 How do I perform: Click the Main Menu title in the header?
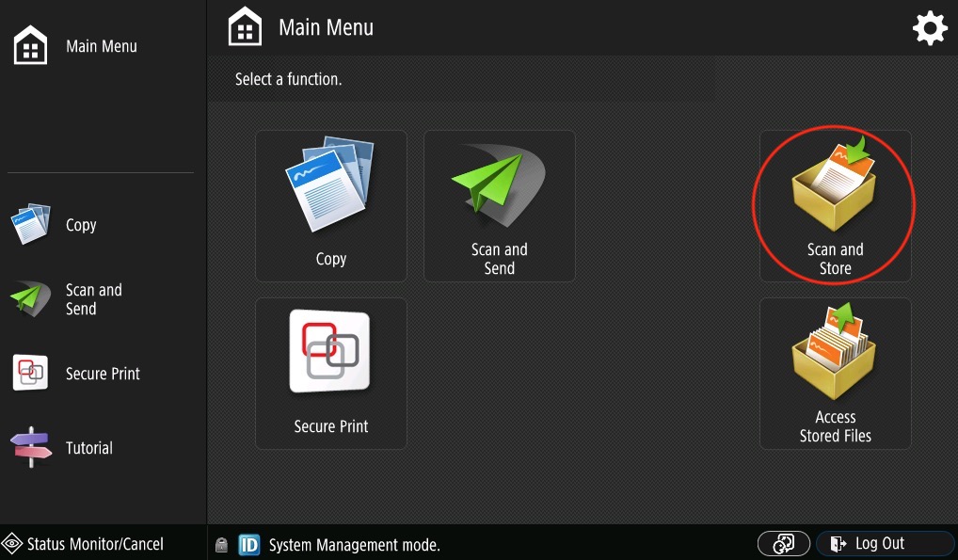tap(326, 28)
